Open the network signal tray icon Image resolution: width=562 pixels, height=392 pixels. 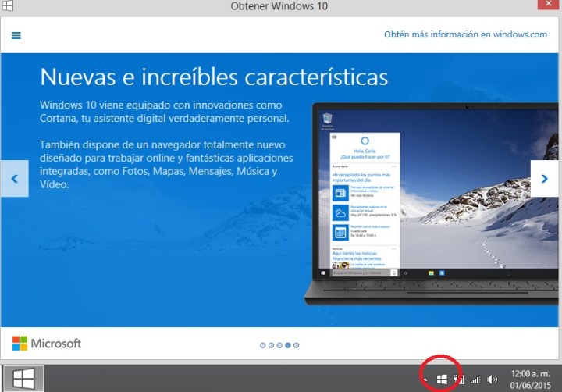(x=475, y=380)
